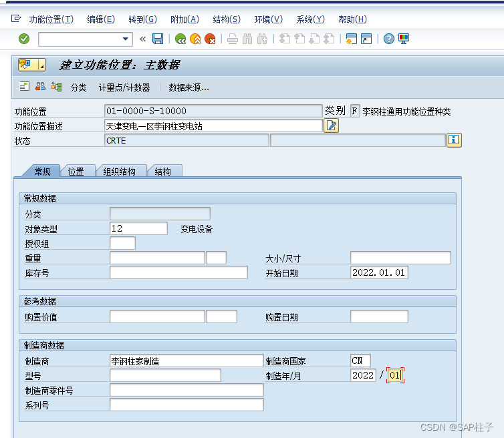Click the 制造商零件号 input field
The image size is (504, 438).
[186, 390]
